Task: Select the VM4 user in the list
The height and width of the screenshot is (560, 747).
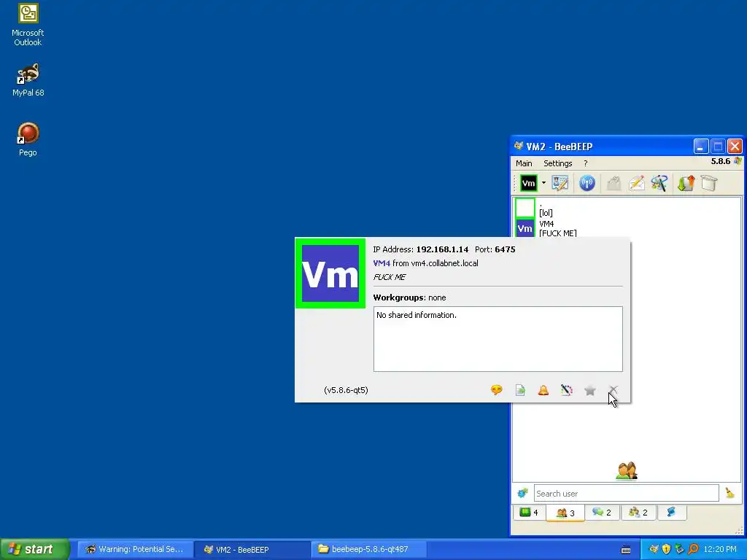Action: (627, 228)
